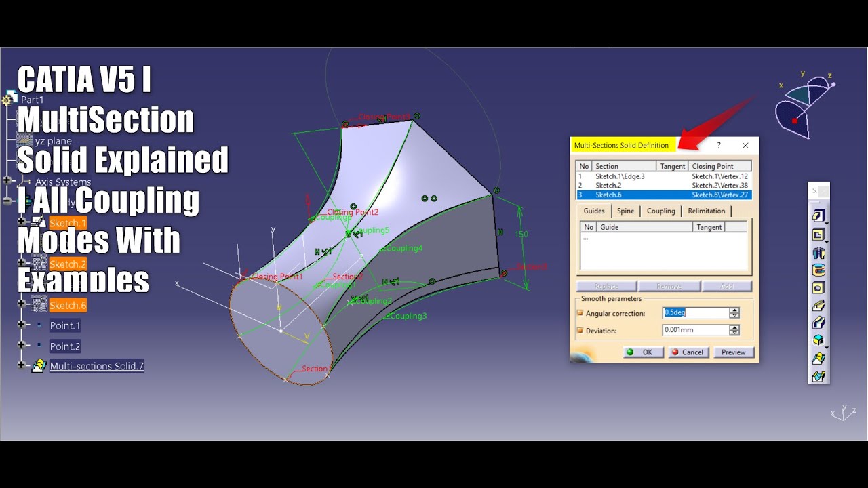Viewport: 868px width, 488px height.
Task: Toggle the Angular correction checkbox
Action: pos(580,313)
